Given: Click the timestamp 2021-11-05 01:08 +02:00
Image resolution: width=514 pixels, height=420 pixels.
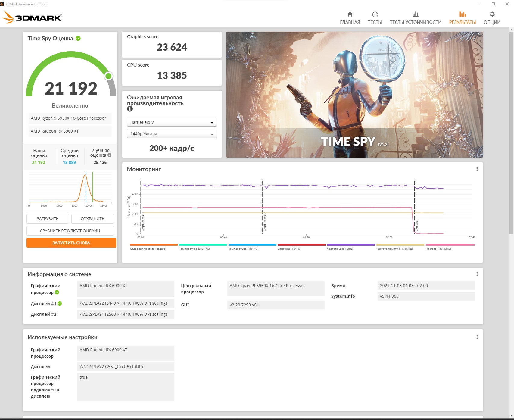Looking at the screenshot, I should pos(426,286).
